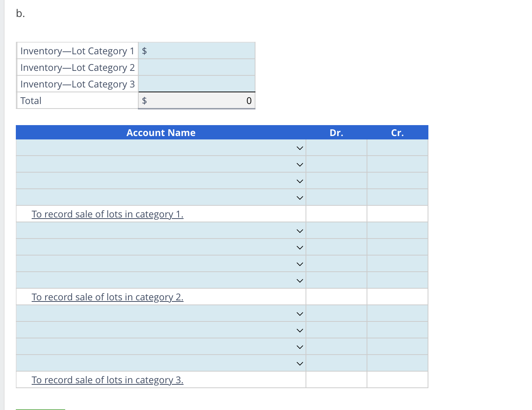Click 'To record sale of lots in category 3.' text
Image resolution: width=532 pixels, height=410 pixels.
tap(107, 380)
